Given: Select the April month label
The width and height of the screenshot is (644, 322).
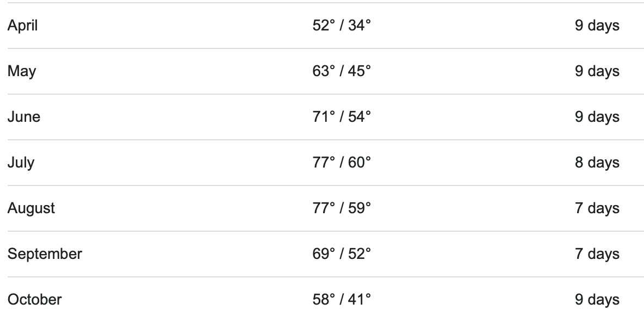Looking at the screenshot, I should pos(23,26).
